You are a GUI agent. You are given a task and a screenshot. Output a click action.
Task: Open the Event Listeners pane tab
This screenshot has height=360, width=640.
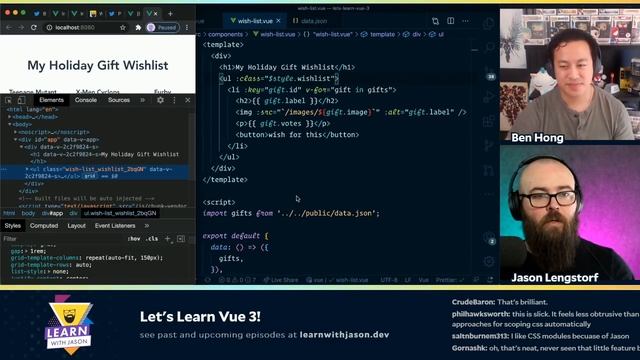click(x=115, y=226)
